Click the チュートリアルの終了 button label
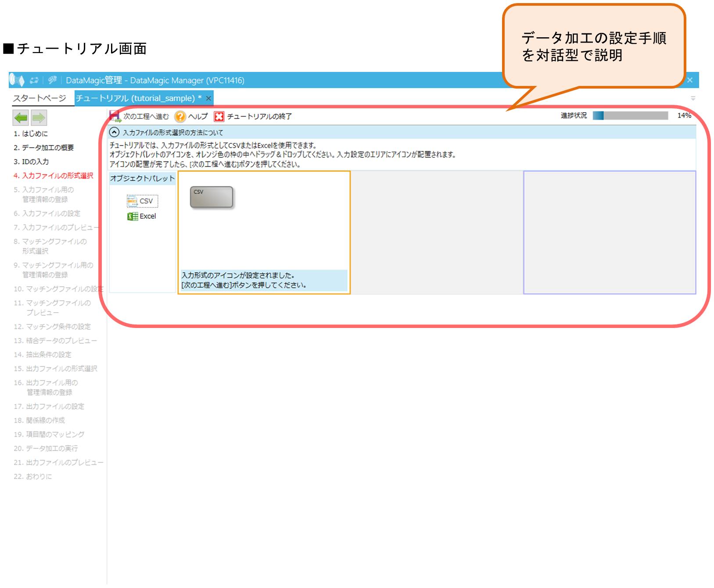Screen dimensions: 714x588 259,116
